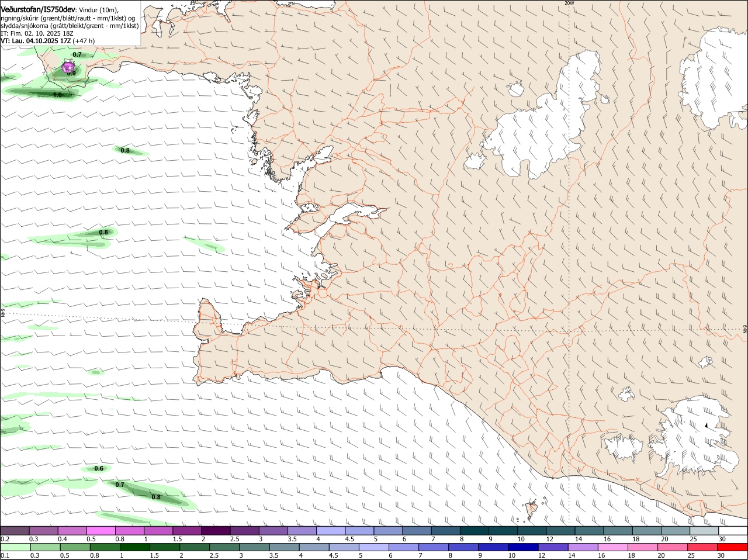The height and width of the screenshot is (560, 748).
Task: Click the 64N latitude label on left edge
Action: pos(3,313)
